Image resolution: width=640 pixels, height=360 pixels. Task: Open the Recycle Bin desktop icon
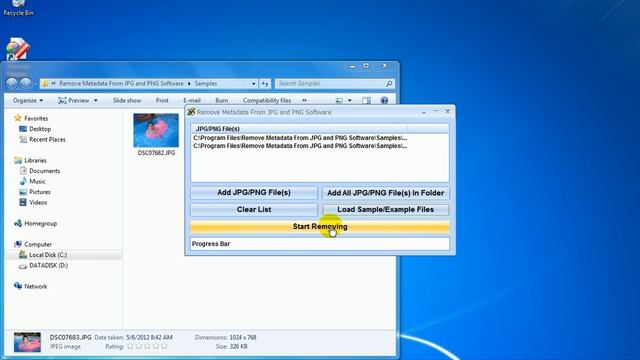pyautogui.click(x=18, y=8)
